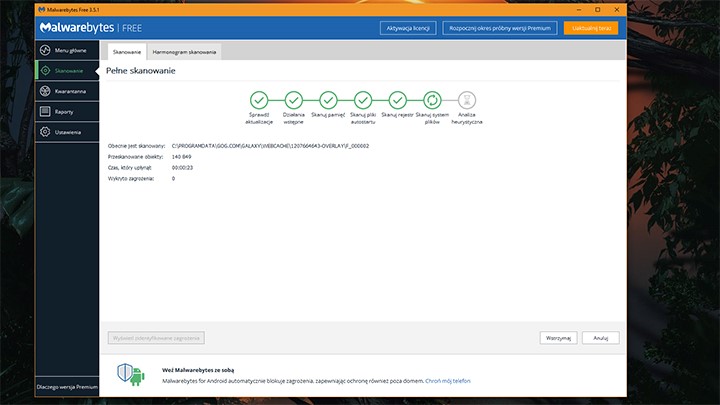Click the Skanuj pliki autostartu step icon

pos(363,99)
